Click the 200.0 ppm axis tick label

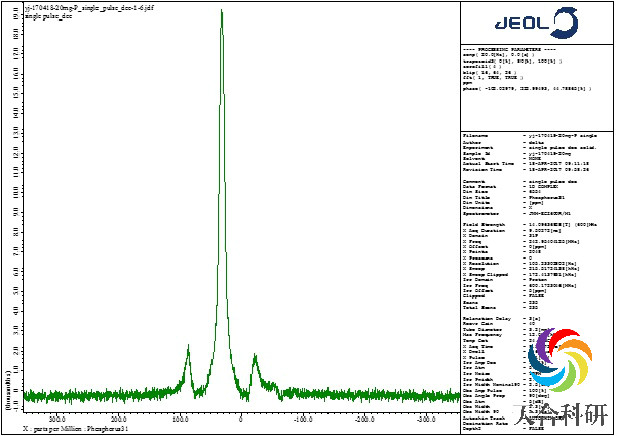coord(118,419)
